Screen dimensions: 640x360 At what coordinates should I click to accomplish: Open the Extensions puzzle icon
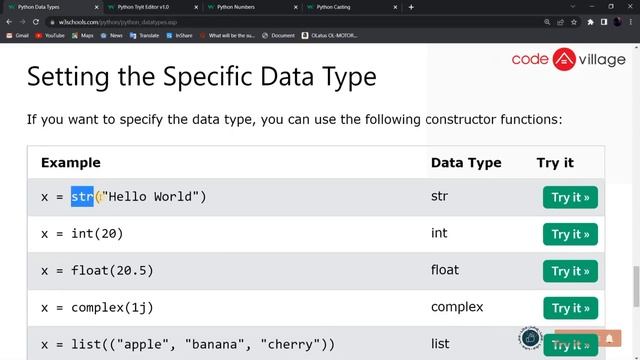(x=590, y=22)
